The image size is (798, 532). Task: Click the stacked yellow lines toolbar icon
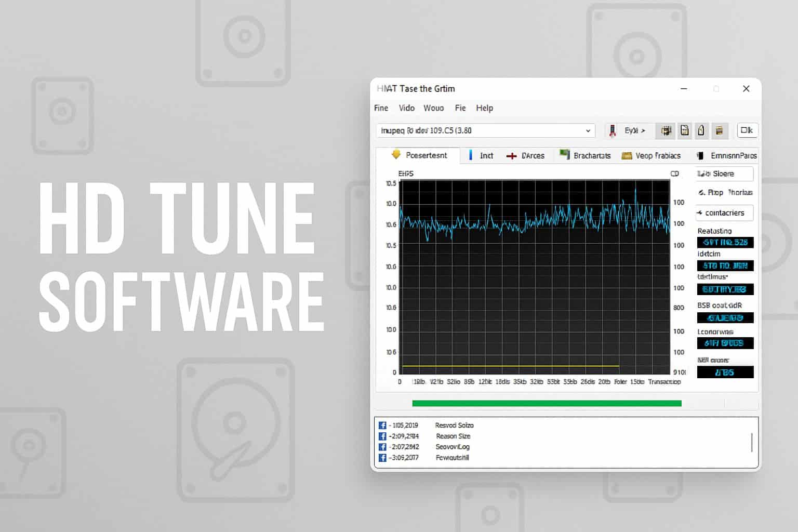click(x=719, y=130)
